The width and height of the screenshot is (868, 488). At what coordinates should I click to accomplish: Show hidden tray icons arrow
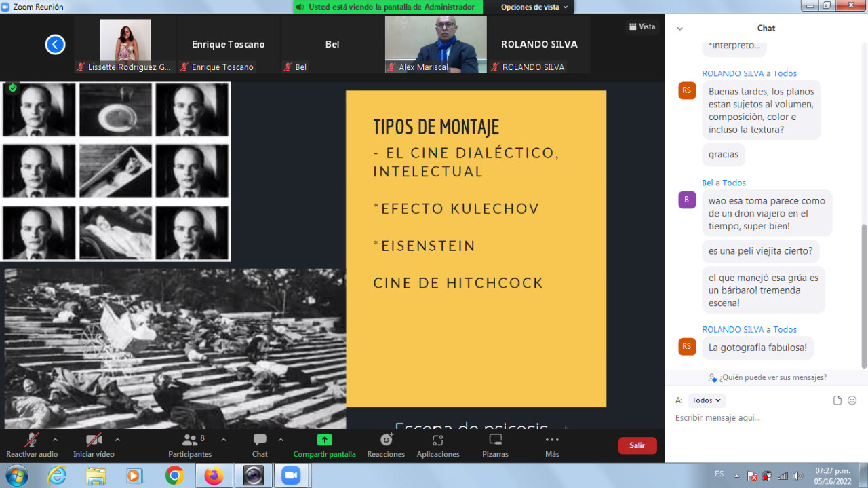pyautogui.click(x=737, y=476)
